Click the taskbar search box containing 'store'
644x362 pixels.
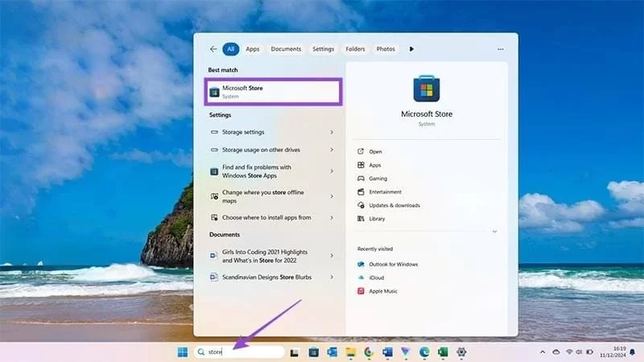242,352
